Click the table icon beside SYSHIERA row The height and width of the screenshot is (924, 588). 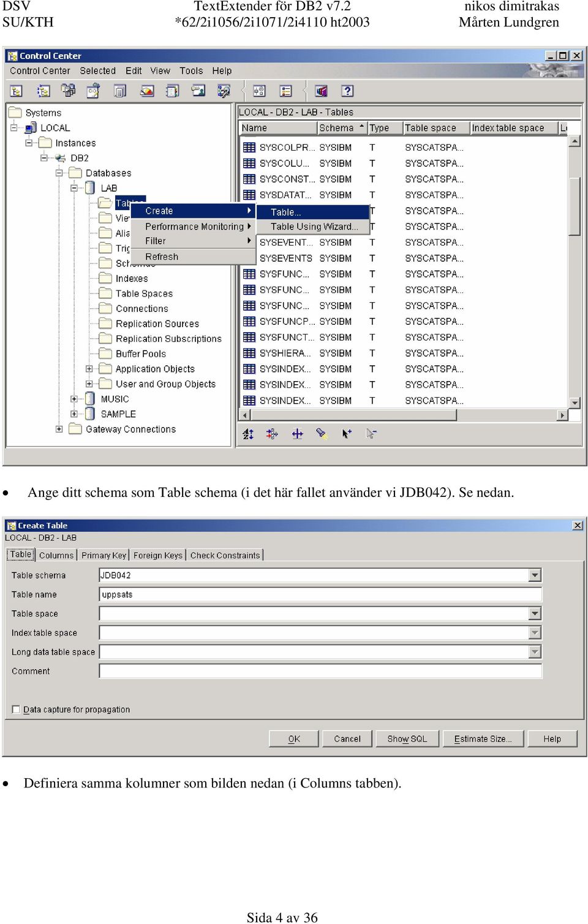249,353
